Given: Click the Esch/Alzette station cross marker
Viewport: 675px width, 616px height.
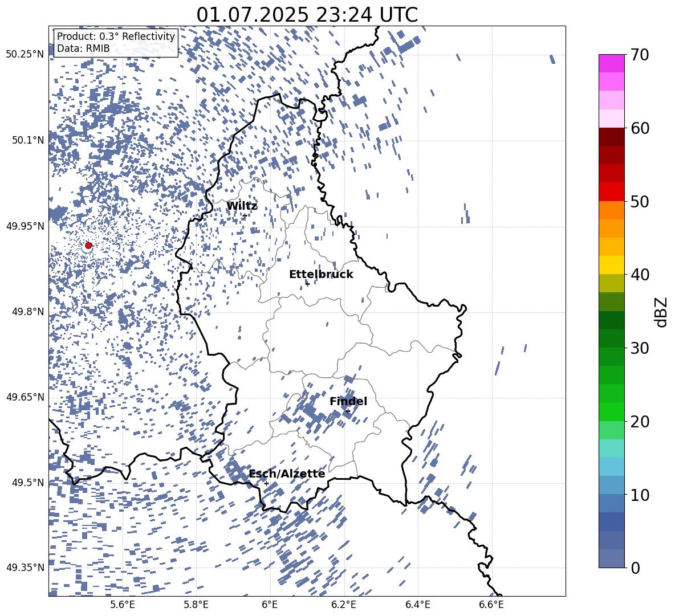Looking at the screenshot, I should click(x=266, y=483).
